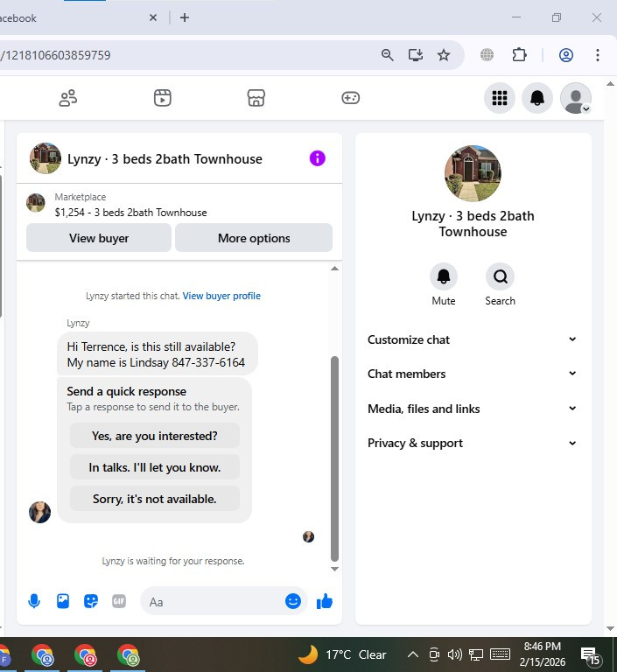The height and width of the screenshot is (672, 617).
Task: Click the View buyer button
Action: tap(99, 238)
